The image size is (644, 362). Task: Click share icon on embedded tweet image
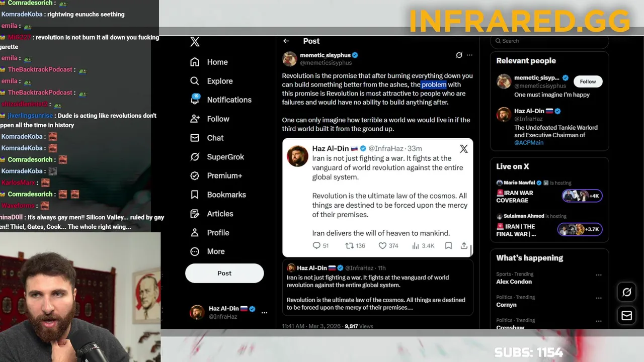[464, 245]
